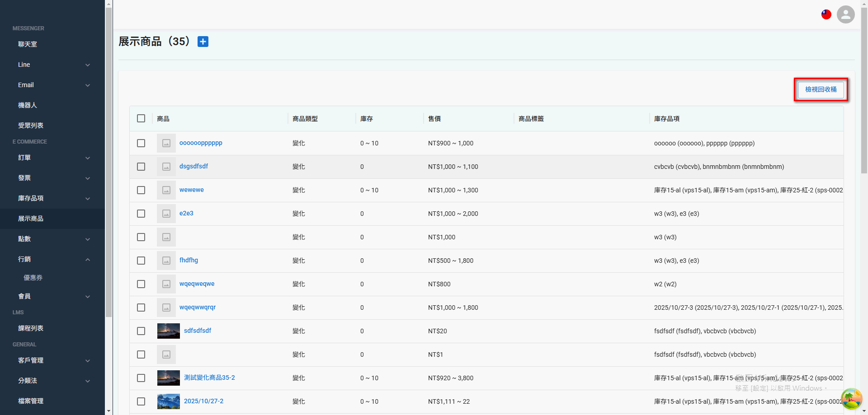Image resolution: width=868 pixels, height=415 pixels.
Task: Tick the wqeqwwqrqr row checkbox
Action: (141, 308)
